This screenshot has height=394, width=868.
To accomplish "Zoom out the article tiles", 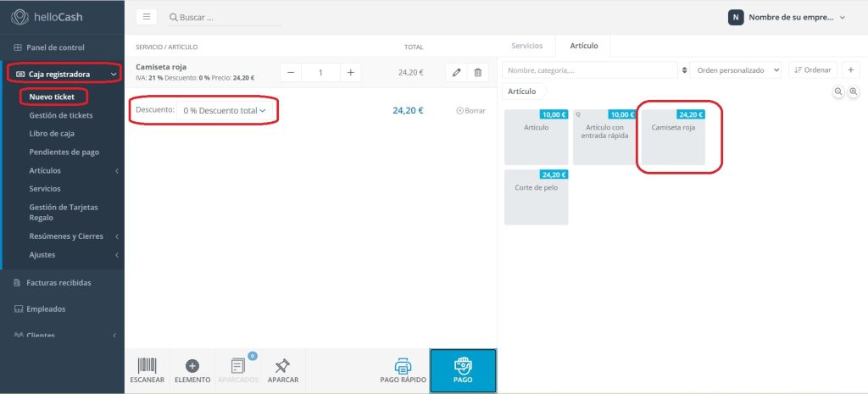I will (838, 92).
